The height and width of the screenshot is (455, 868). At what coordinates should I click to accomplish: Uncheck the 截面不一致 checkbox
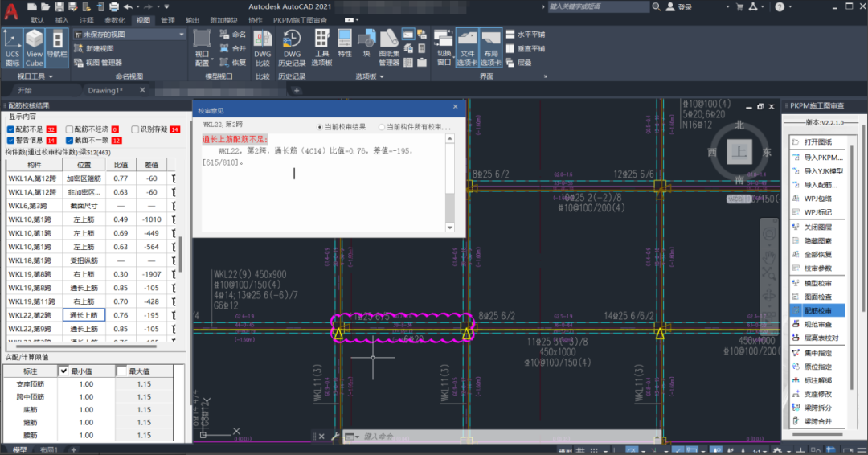(69, 141)
